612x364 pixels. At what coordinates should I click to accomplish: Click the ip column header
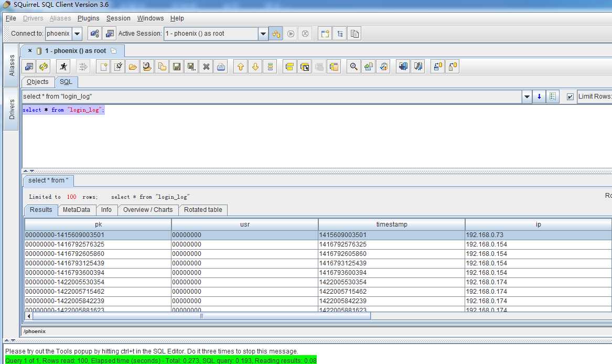coord(538,224)
